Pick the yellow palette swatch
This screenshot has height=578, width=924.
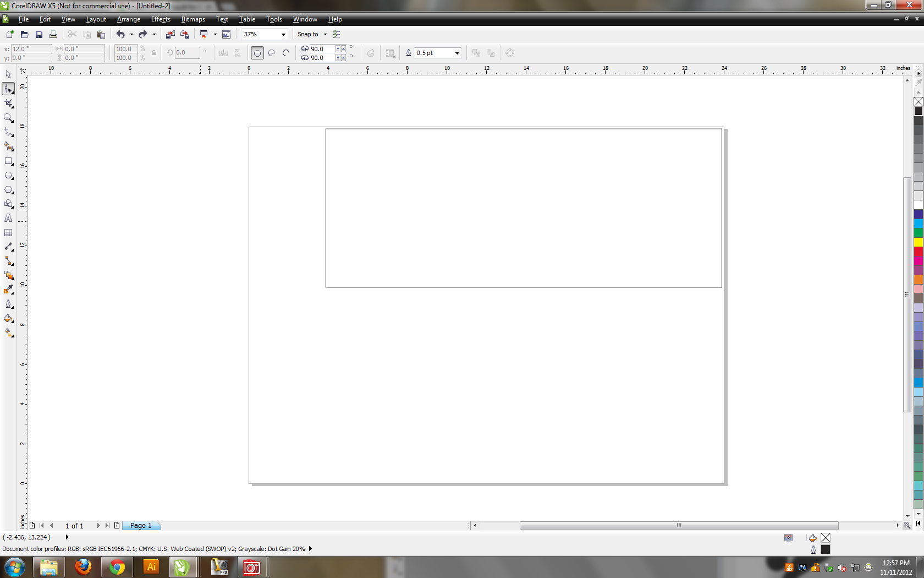[x=919, y=242]
